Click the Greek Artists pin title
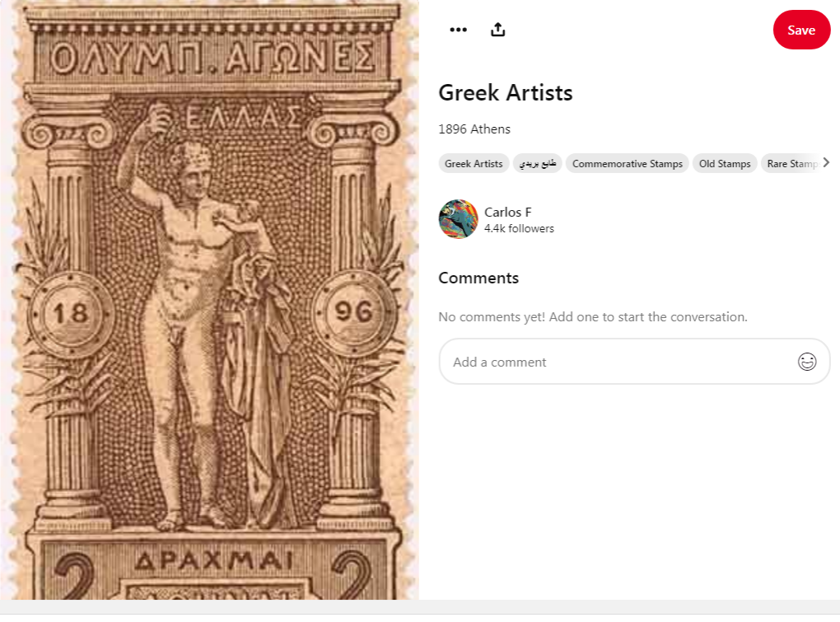Image resolution: width=840 pixels, height=622 pixels. coord(505,93)
